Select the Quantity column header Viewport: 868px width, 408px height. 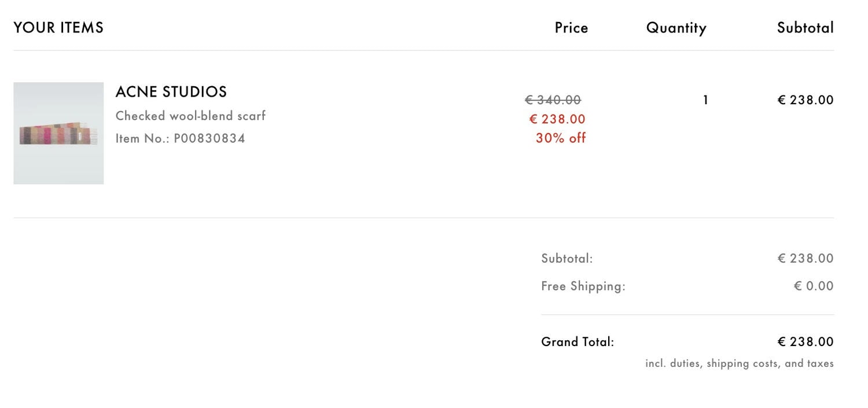(x=676, y=28)
